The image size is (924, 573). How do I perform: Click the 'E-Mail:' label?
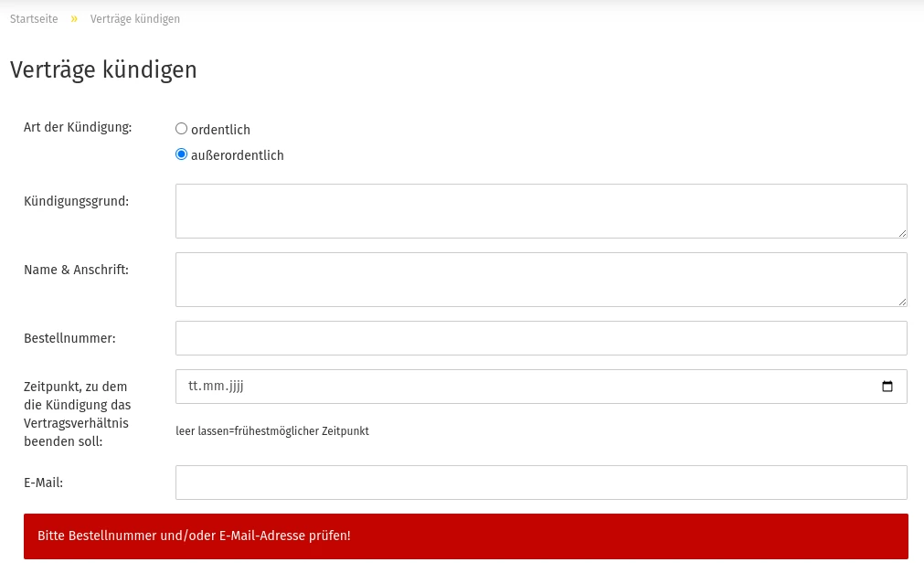coord(43,483)
